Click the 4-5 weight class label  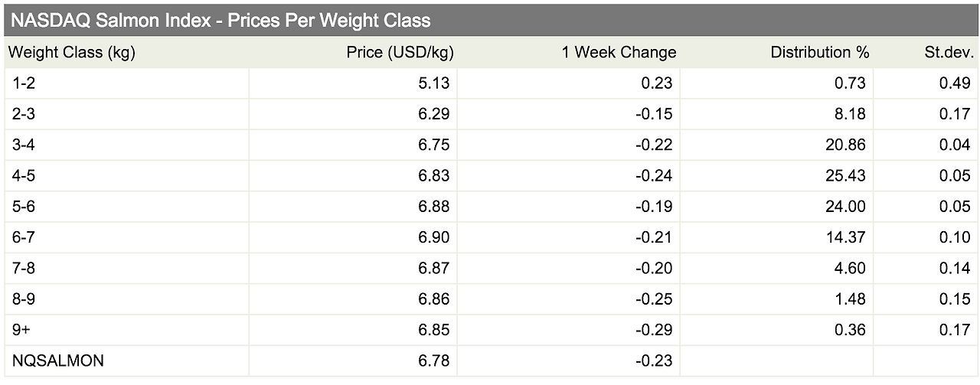point(24,176)
